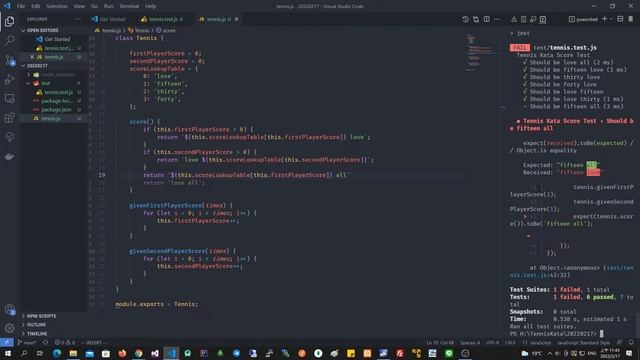This screenshot has height=360, width=640.
Task: Click the errors and warnings status item
Action: (64, 342)
